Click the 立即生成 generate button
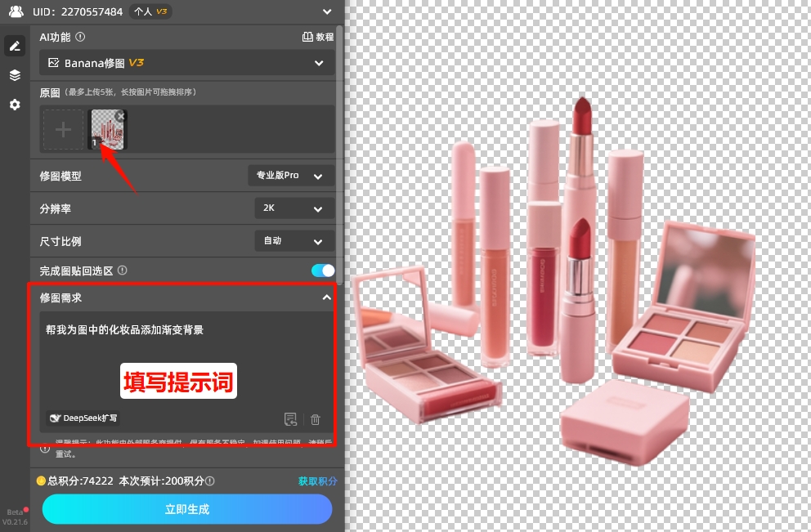The image size is (811, 532). click(187, 509)
